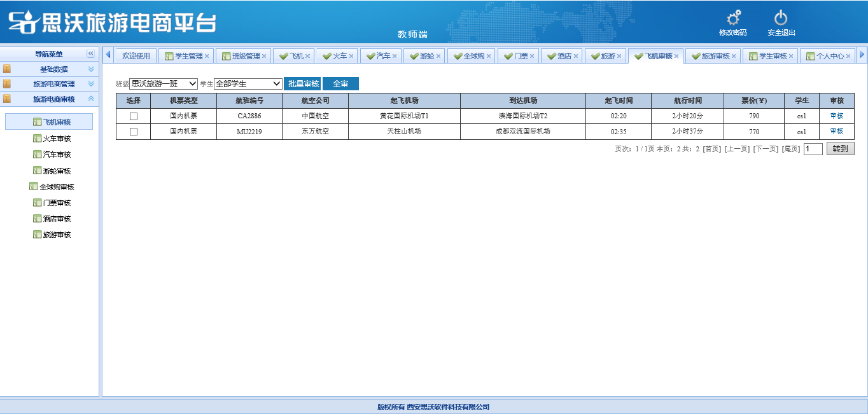
Task: Collapse the navigation menu with double-arrow icon
Action: pos(90,54)
